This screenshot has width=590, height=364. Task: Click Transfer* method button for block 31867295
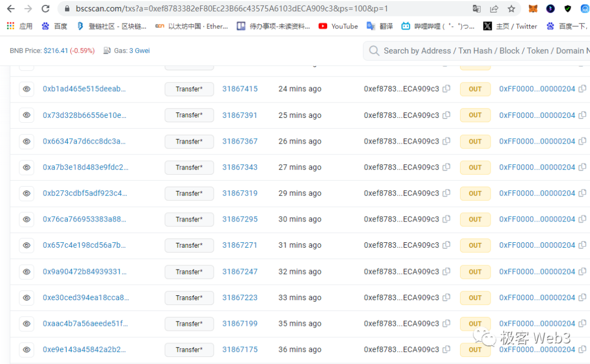pos(189,219)
